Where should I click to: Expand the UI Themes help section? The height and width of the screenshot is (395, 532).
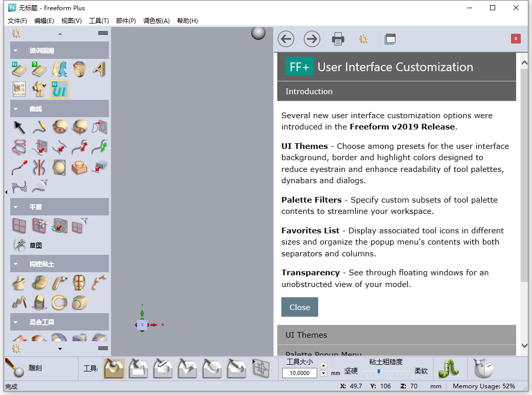click(x=396, y=335)
